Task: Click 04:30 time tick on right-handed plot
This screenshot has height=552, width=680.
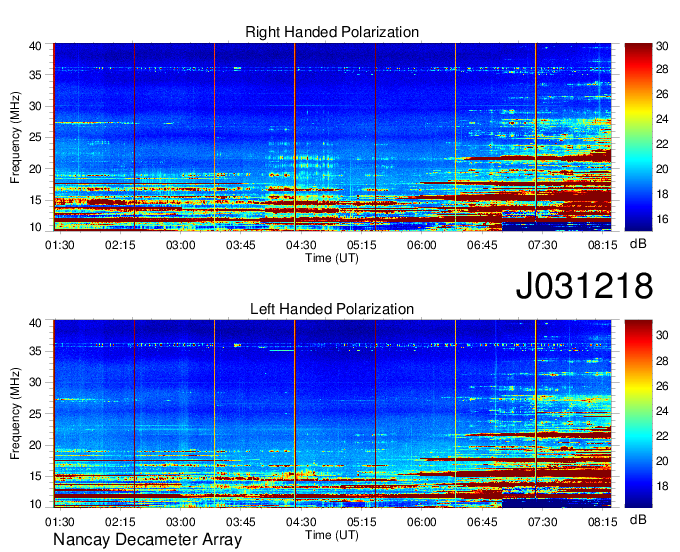Action: coord(301,245)
